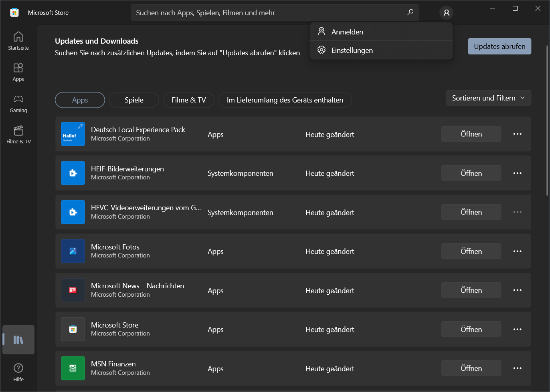Viewport: 550px width, 392px height.
Task: Open the Gaming section icon
Action: click(18, 103)
